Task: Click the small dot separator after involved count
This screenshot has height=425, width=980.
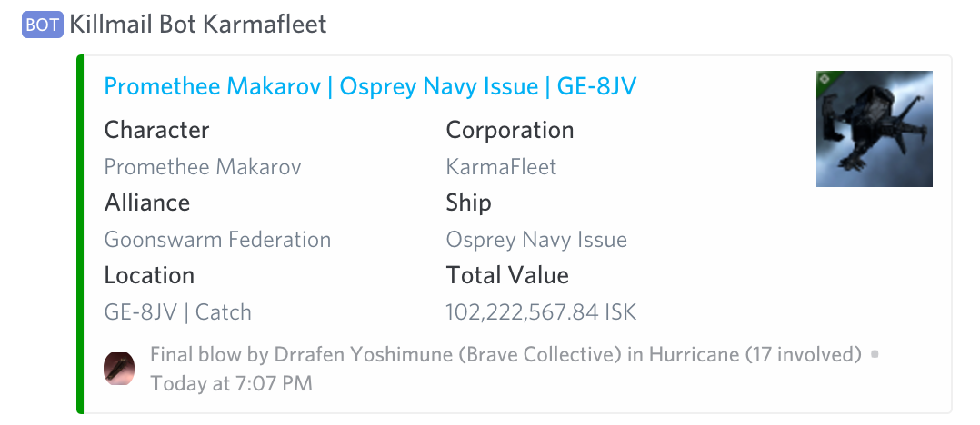Action: click(x=875, y=354)
